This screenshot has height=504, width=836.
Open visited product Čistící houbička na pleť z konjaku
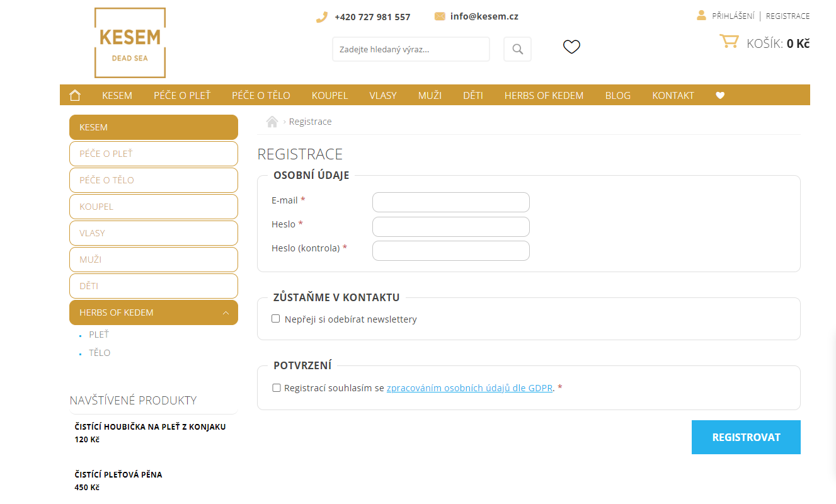[150, 427]
